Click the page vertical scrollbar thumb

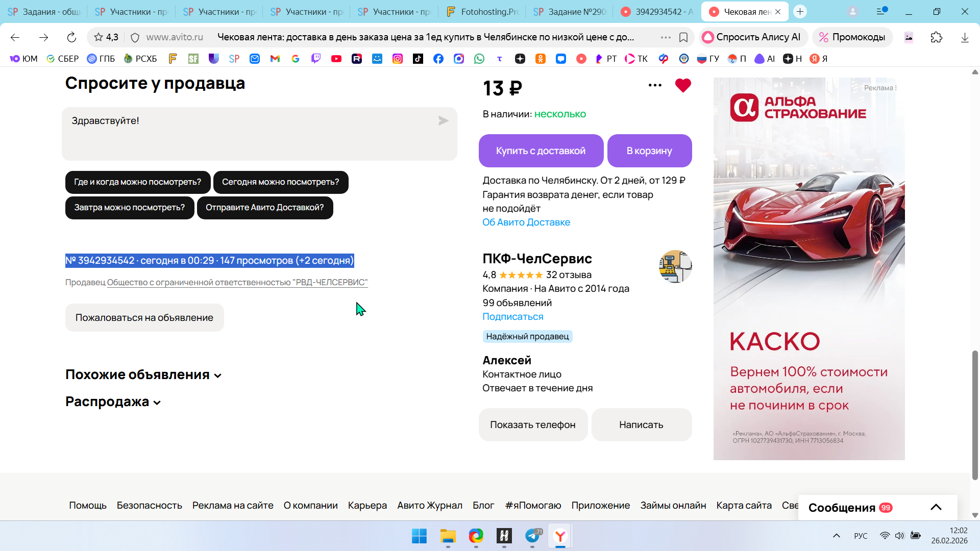(x=975, y=414)
